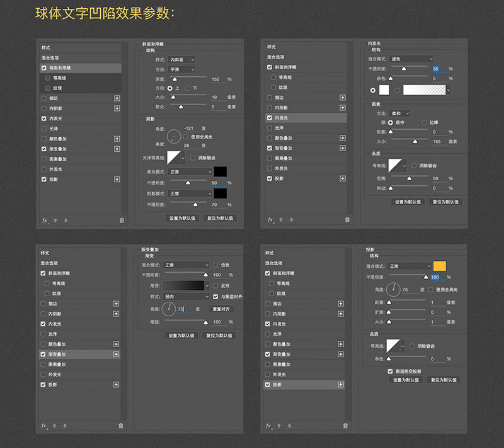The height and width of the screenshot is (448, 504).
Task: Click the plus icon next to 投影
Action: pos(116,180)
